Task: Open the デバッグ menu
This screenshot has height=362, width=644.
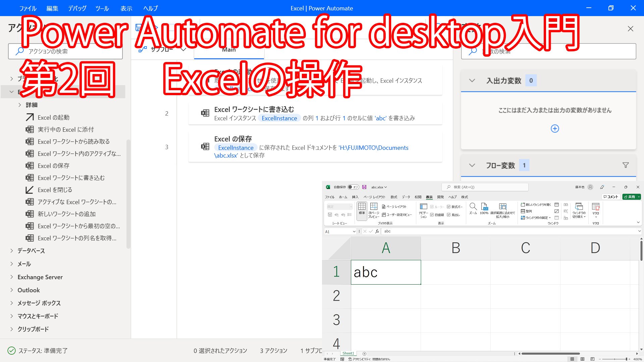Action: click(x=77, y=8)
